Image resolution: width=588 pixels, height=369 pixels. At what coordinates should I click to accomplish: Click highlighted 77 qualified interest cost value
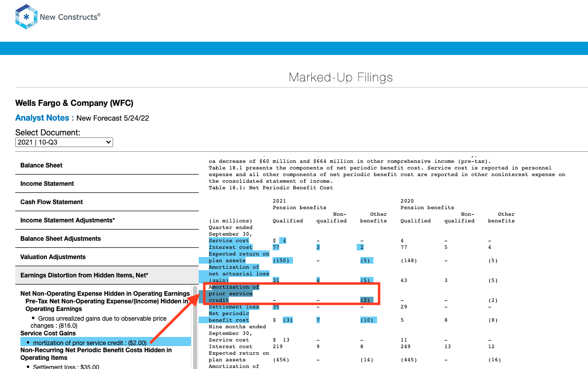tap(276, 247)
